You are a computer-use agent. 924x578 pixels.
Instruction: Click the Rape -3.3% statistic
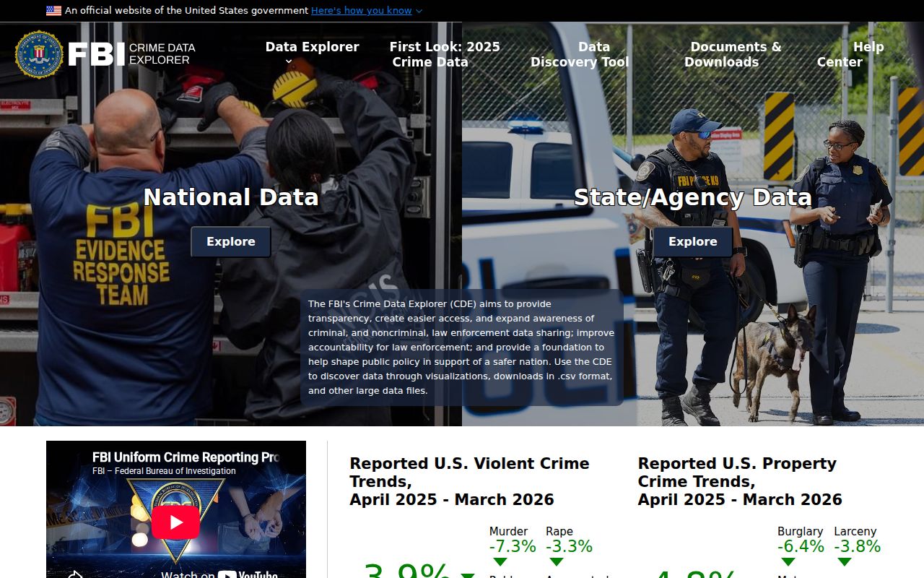point(569,540)
